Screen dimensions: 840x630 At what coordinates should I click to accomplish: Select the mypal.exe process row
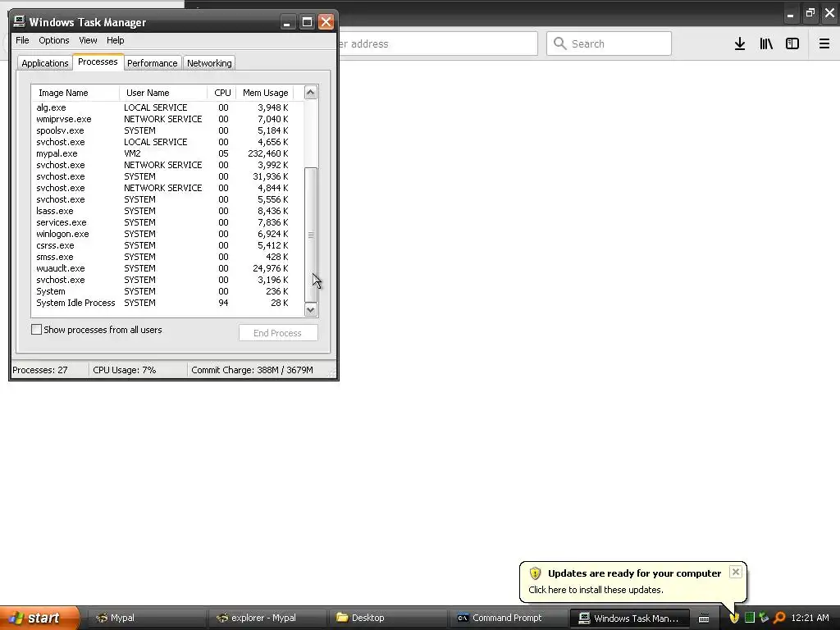[x=162, y=153]
